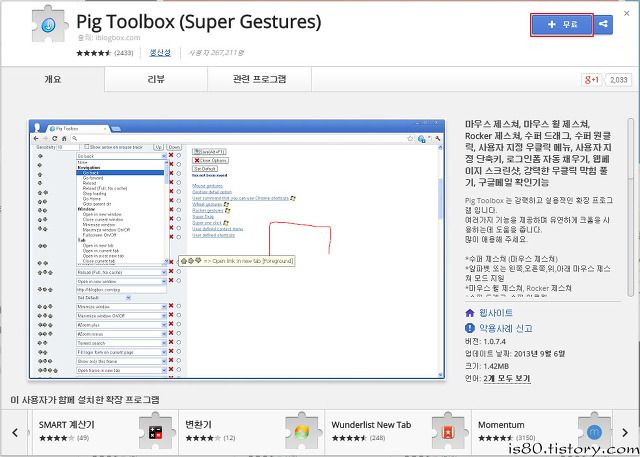Click the exclamation icon beside 악용사례 신고

tap(470, 328)
